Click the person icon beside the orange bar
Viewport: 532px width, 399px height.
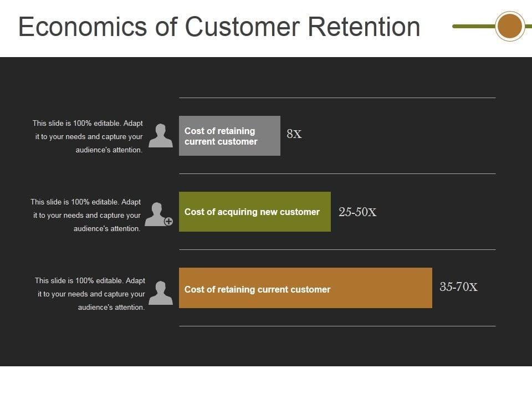coord(161,293)
